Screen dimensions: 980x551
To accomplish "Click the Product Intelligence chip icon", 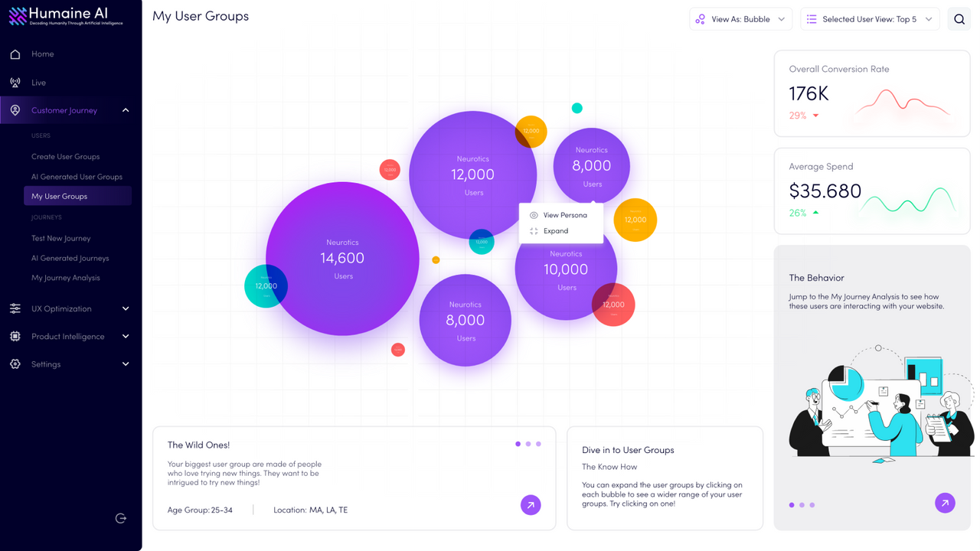I will [15, 336].
